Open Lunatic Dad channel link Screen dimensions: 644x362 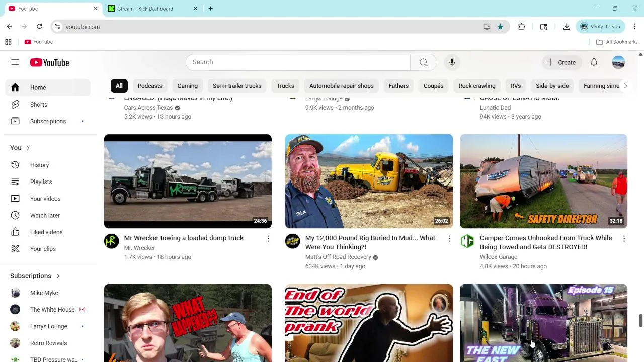(x=495, y=107)
